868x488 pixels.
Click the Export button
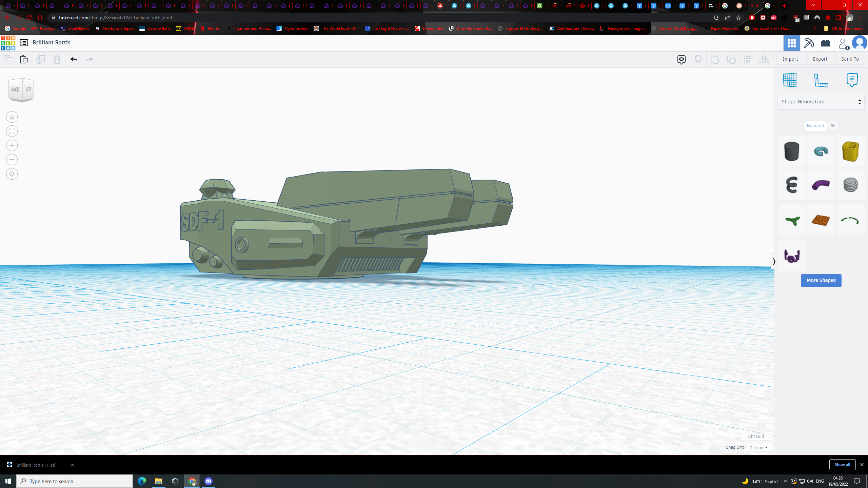[x=820, y=59]
